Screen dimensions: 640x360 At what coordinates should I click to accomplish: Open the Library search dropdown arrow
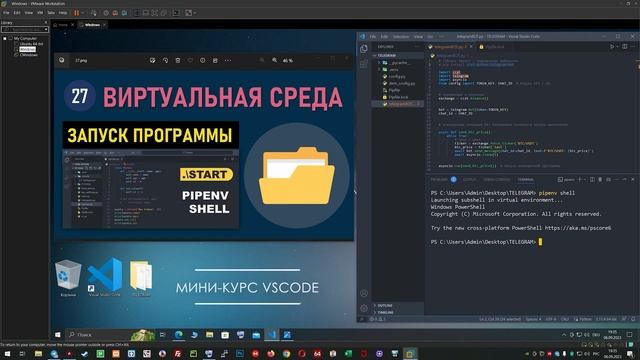click(46, 29)
